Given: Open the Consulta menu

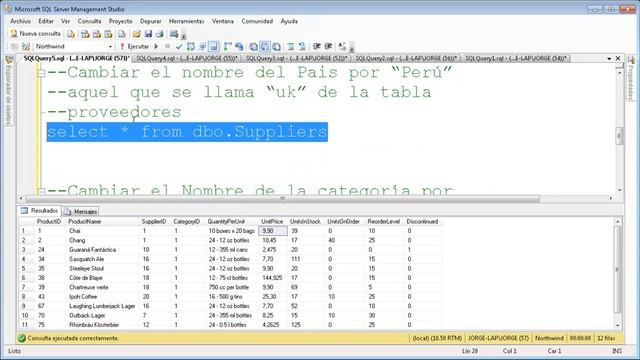Looking at the screenshot, I should (x=89, y=21).
